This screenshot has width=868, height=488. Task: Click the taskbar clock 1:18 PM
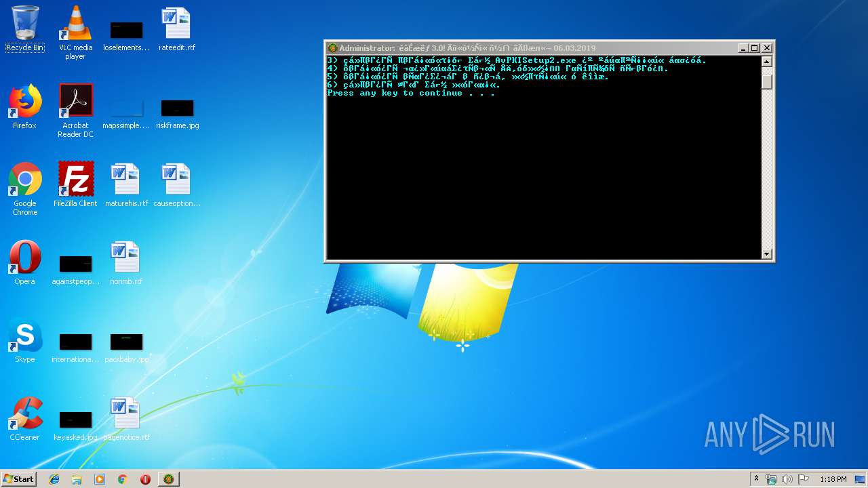pyautogui.click(x=833, y=479)
